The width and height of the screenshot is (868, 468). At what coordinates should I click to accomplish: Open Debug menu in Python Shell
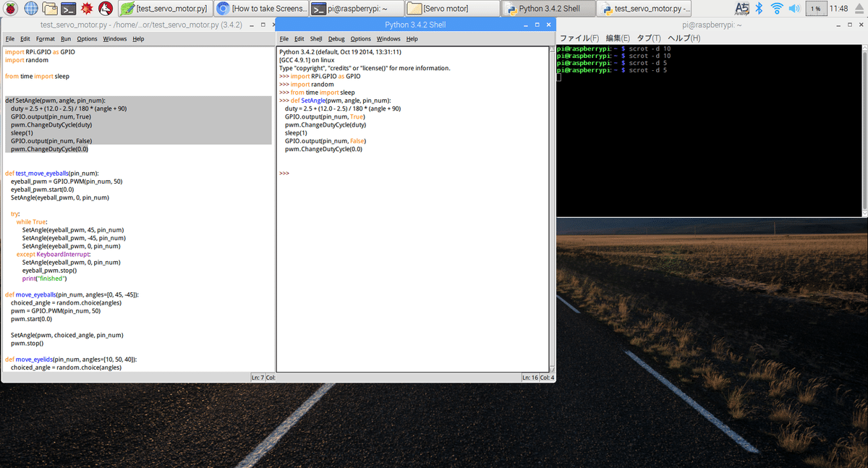336,38
